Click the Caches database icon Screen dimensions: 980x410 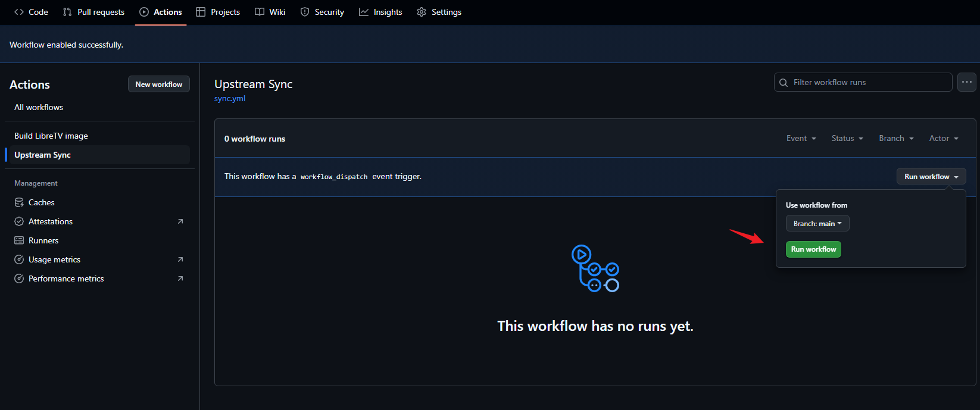pyautogui.click(x=19, y=202)
